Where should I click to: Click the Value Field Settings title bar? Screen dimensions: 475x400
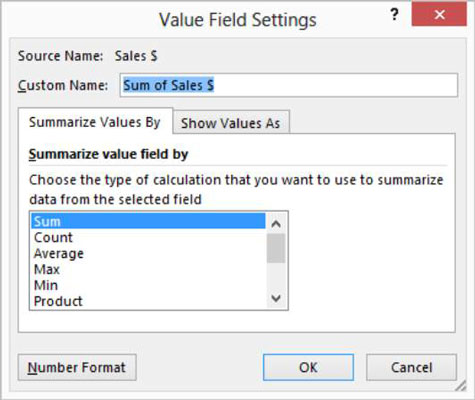click(x=200, y=19)
